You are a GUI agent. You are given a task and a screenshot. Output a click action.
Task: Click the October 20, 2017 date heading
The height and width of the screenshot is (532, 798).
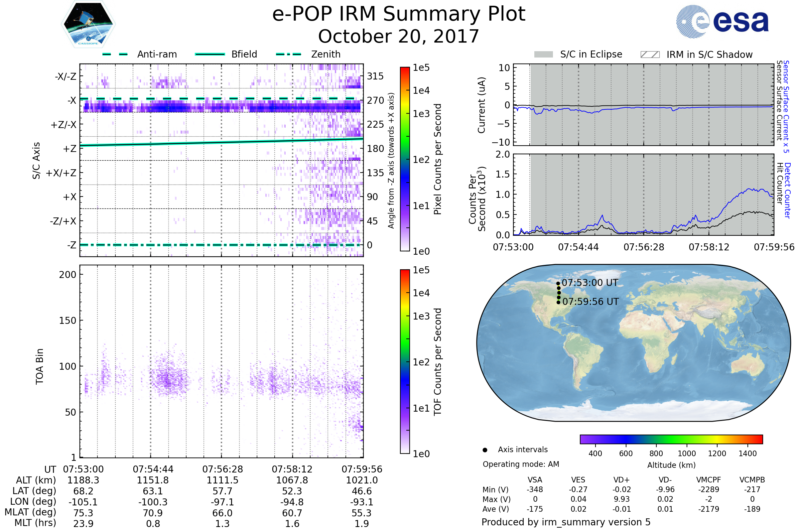pos(399,36)
